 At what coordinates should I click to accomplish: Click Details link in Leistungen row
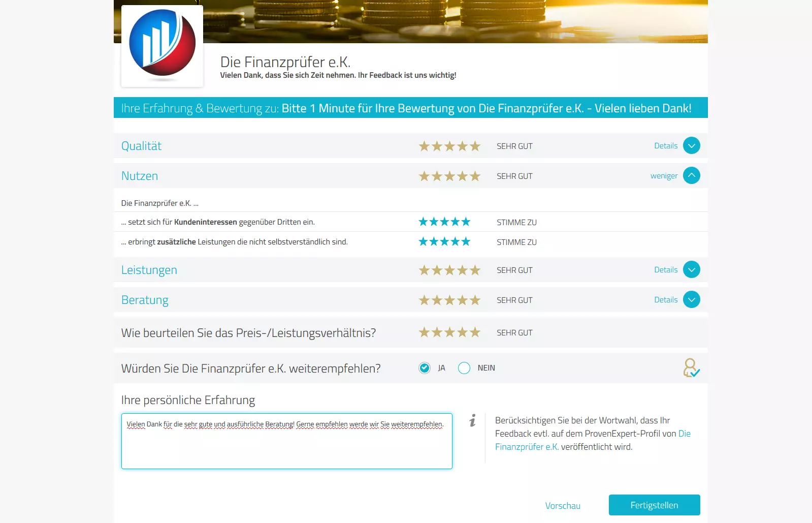[x=666, y=270]
